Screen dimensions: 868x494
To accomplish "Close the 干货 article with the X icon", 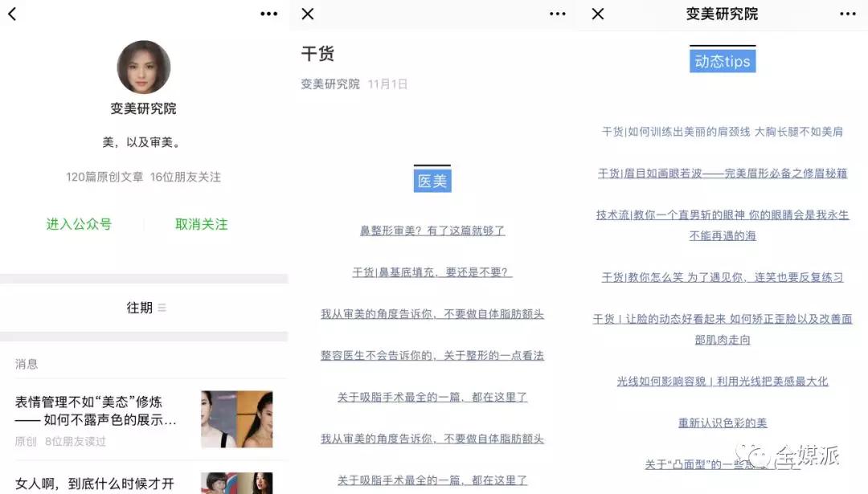I will 308,14.
